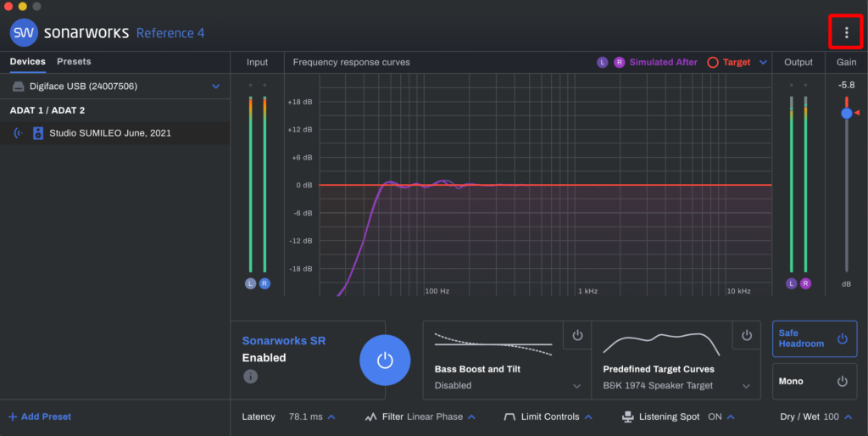Screen dimensions: 868x436
Task: Click the Sonarworks SR title
Action: [x=283, y=341]
